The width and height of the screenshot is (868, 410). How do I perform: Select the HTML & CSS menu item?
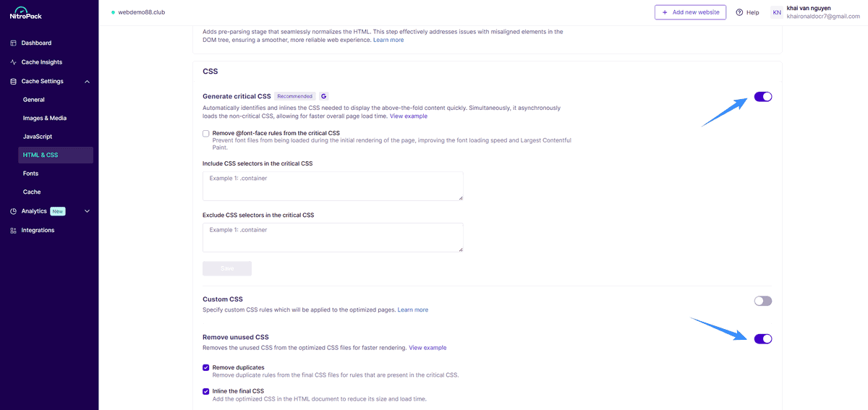coord(56,155)
